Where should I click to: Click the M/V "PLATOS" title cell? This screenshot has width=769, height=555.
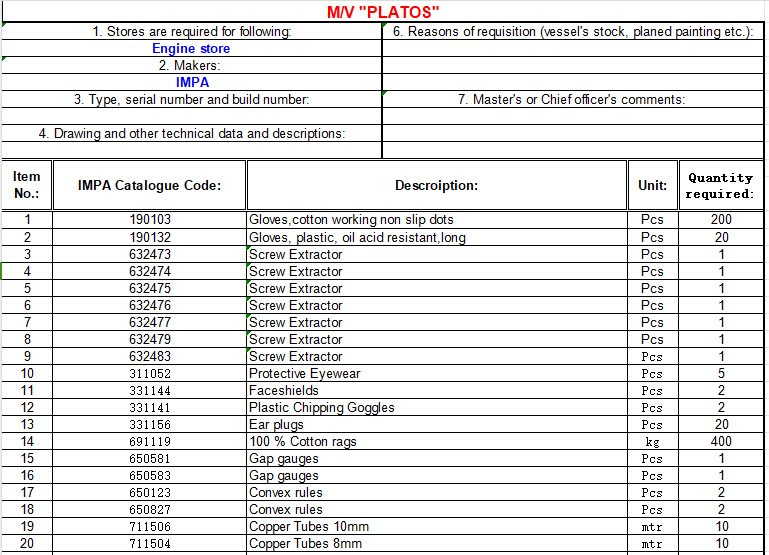click(x=384, y=12)
